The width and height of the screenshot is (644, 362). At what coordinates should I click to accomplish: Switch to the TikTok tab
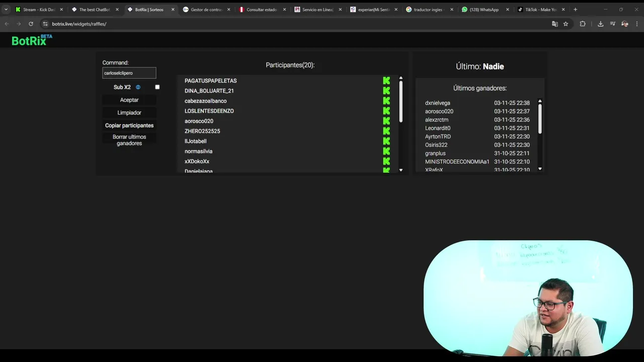click(540, 10)
